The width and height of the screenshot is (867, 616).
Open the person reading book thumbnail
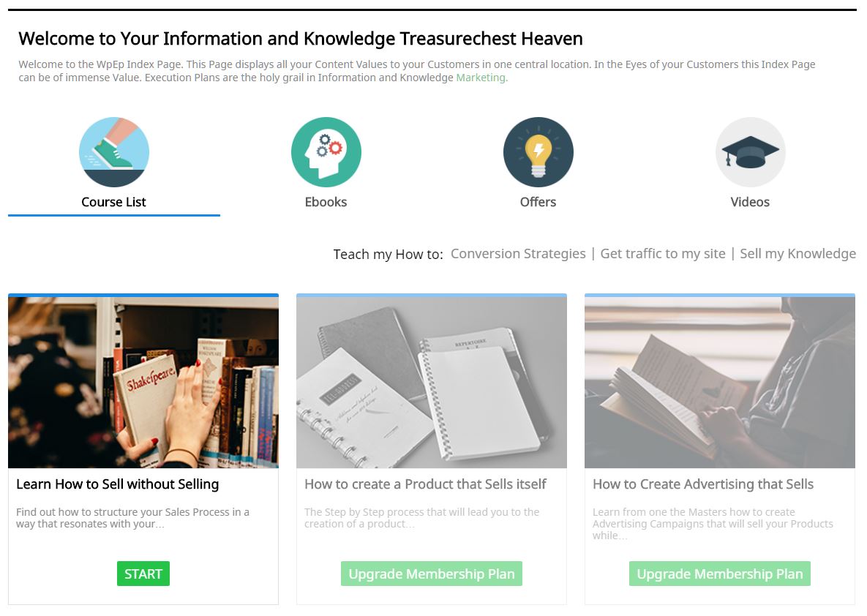click(720, 383)
